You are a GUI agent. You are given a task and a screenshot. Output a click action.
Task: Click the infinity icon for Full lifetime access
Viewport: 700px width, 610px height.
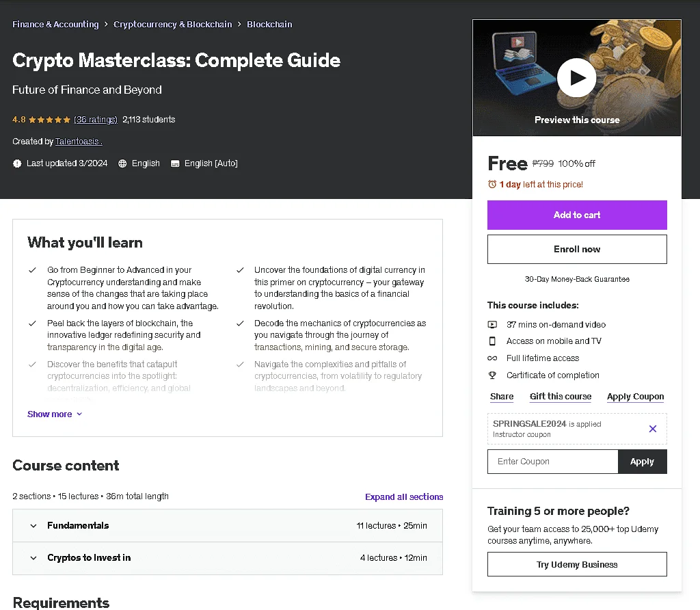point(492,358)
